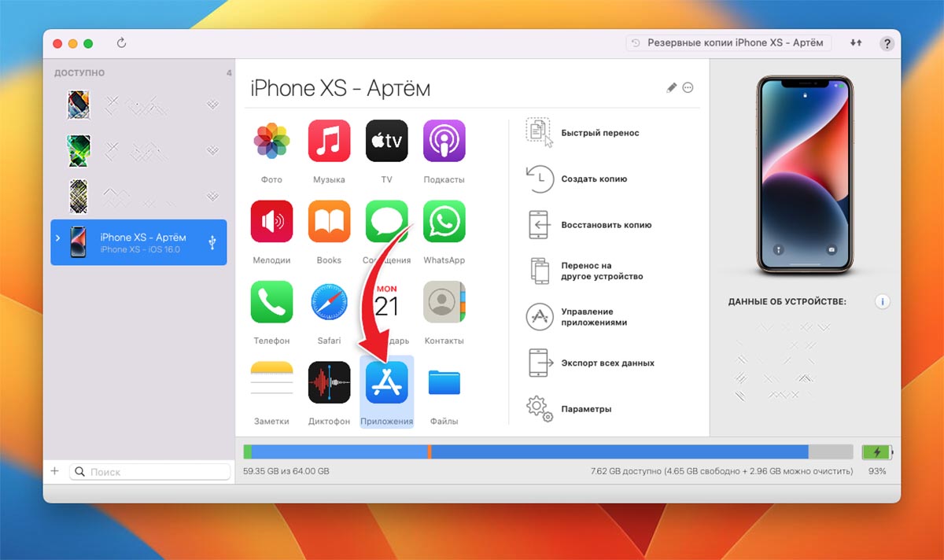Expand the iPhone XS - Артём sidebar chevron
Viewport: 944px width, 560px height.
(57, 238)
